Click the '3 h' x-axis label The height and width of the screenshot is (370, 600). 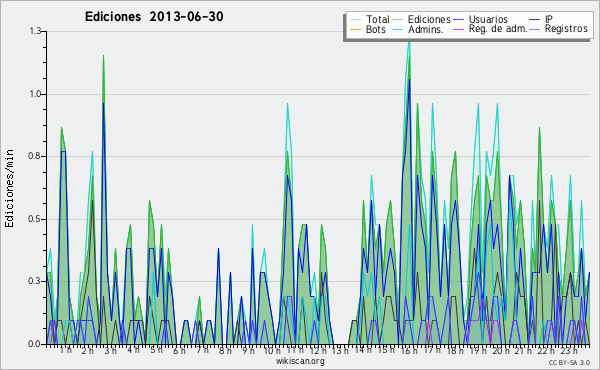[x=111, y=350]
